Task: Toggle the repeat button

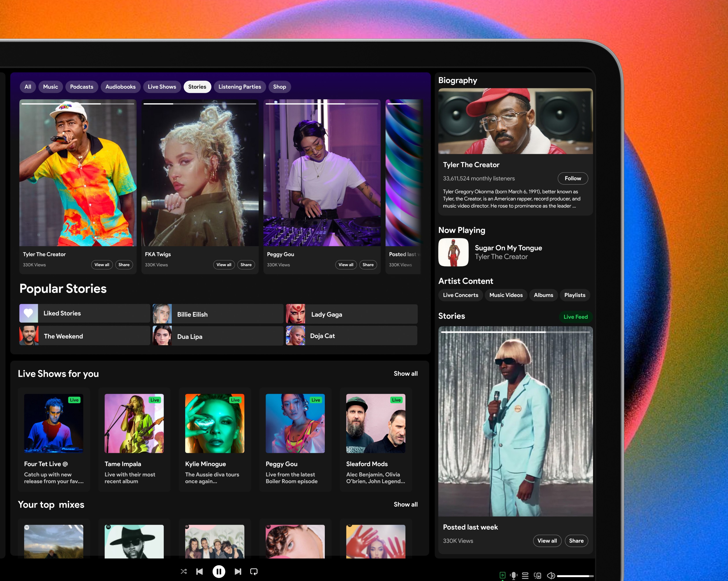Action: tap(254, 571)
